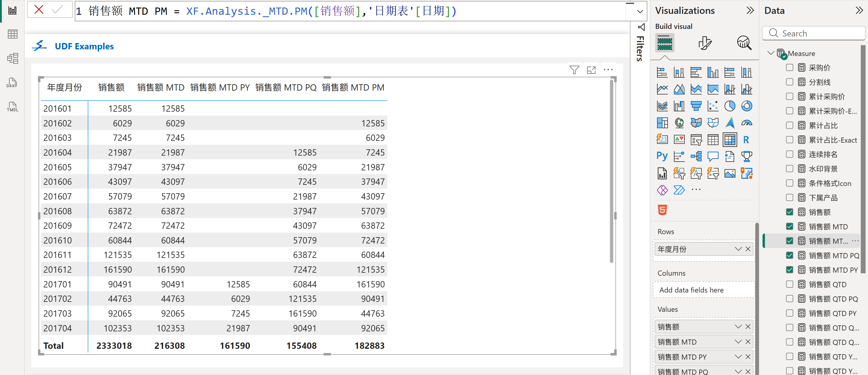Cancel the formula edit with the X icon

coord(39,10)
